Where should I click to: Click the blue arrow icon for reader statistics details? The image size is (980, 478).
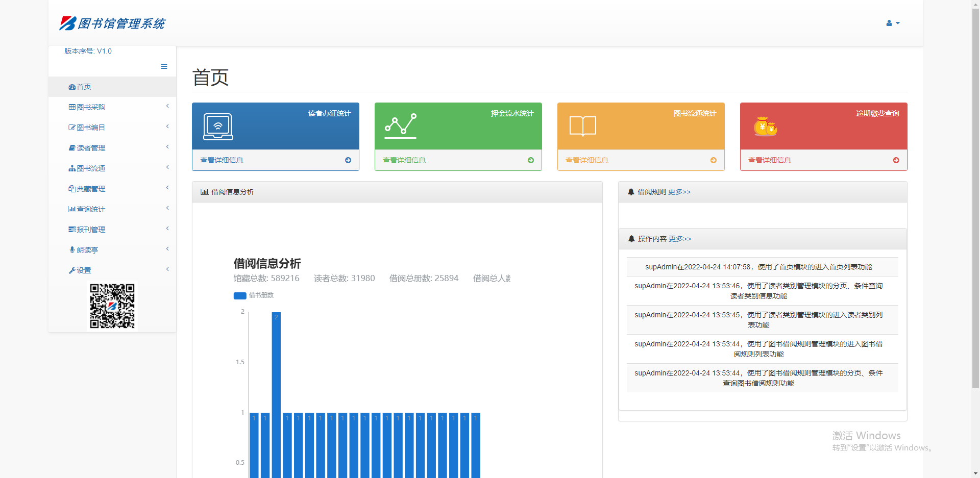348,160
